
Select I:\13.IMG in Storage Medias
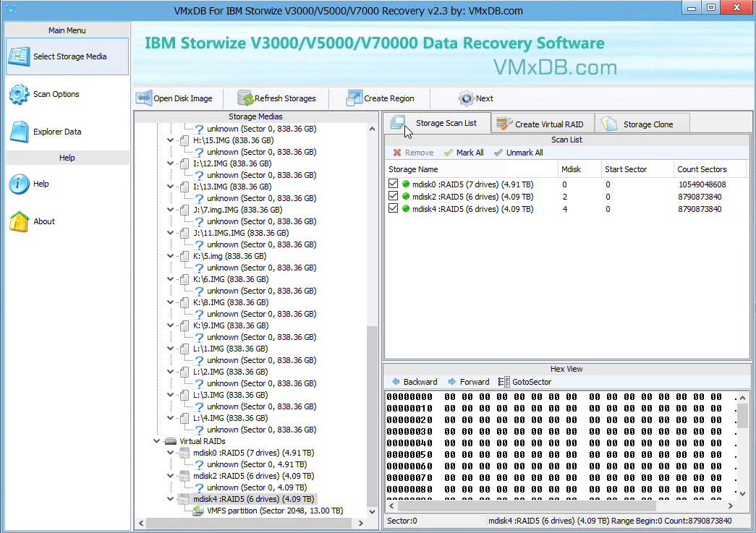tap(232, 187)
